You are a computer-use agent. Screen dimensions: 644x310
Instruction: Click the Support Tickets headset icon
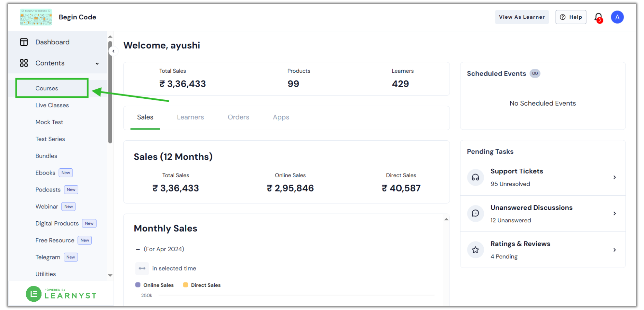coord(475,177)
